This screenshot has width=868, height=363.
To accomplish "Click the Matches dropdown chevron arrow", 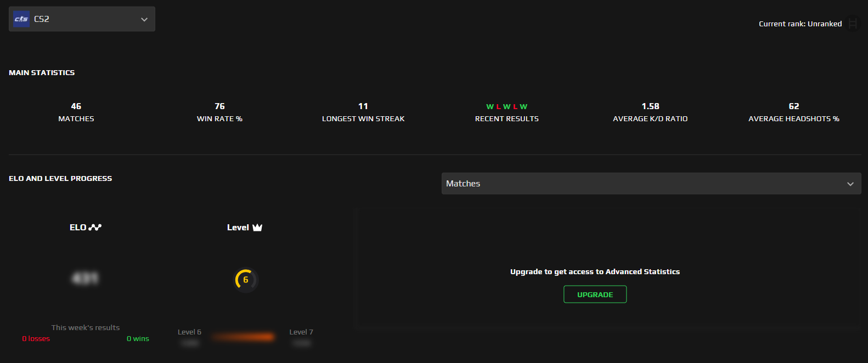I will (x=850, y=184).
